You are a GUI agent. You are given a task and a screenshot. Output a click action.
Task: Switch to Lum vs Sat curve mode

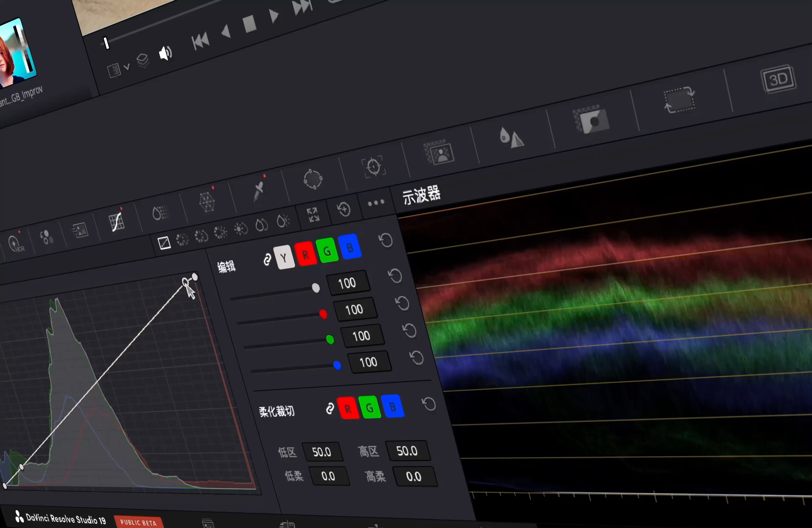point(241,229)
